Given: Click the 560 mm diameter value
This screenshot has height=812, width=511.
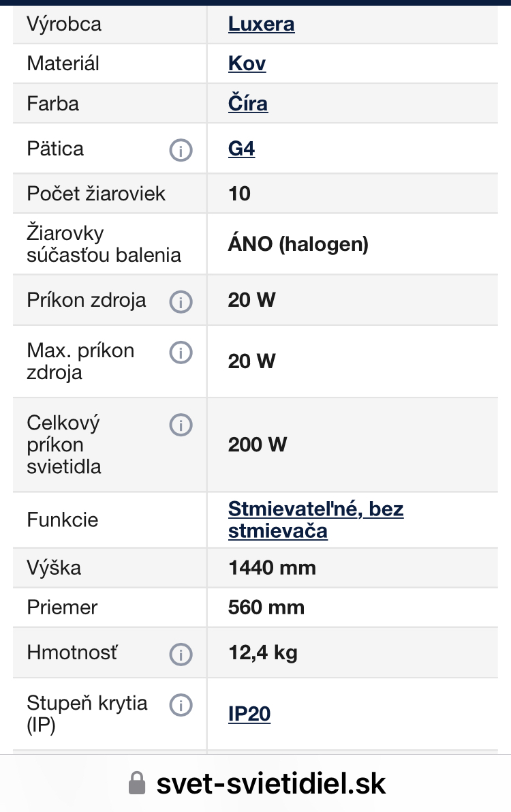Looking at the screenshot, I should pos(266,607).
